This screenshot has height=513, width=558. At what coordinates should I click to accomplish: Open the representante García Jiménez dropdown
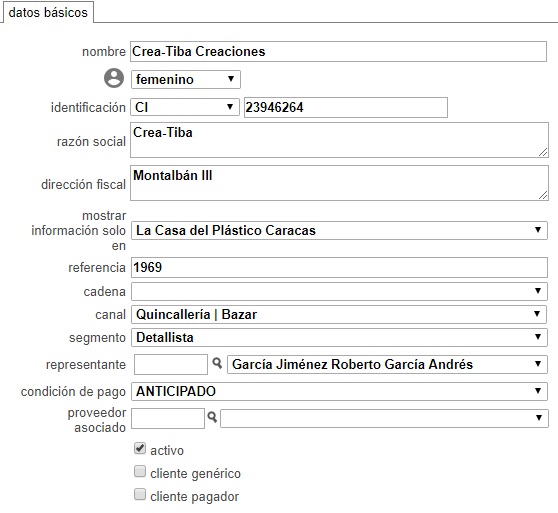(387, 364)
